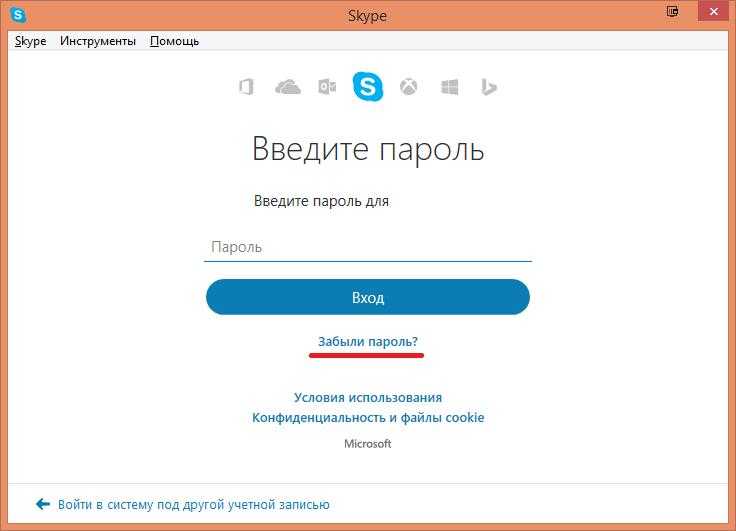Click the Bing icon in the services row
The width and height of the screenshot is (736, 531).
(x=489, y=87)
